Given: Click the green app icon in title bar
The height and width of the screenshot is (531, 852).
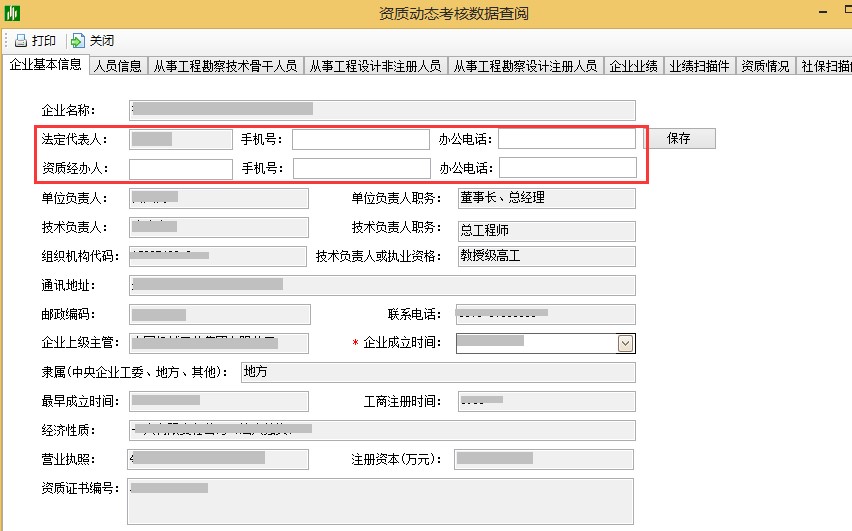Looking at the screenshot, I should [12, 13].
